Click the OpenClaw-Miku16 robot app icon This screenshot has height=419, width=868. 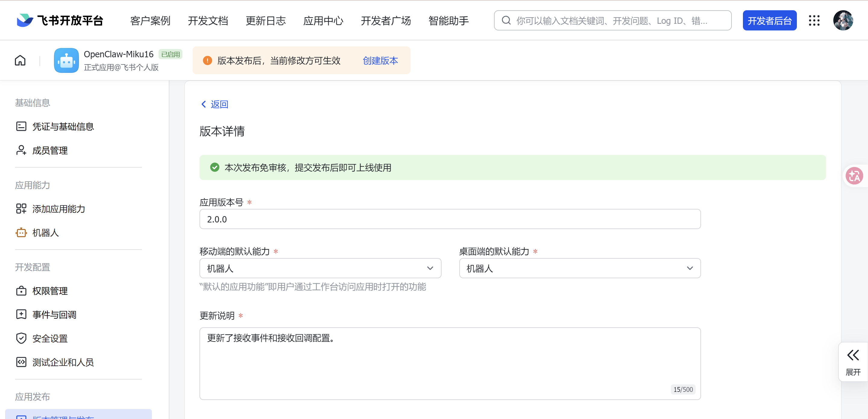[66, 60]
